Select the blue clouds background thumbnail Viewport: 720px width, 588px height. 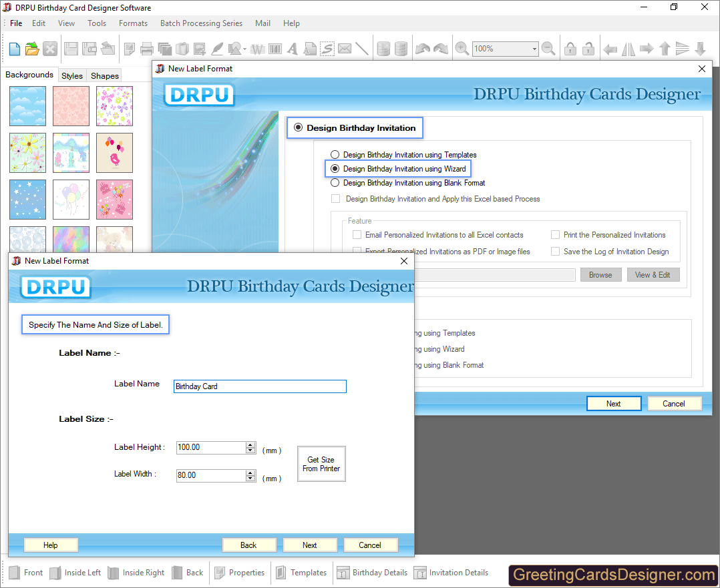tap(27, 106)
